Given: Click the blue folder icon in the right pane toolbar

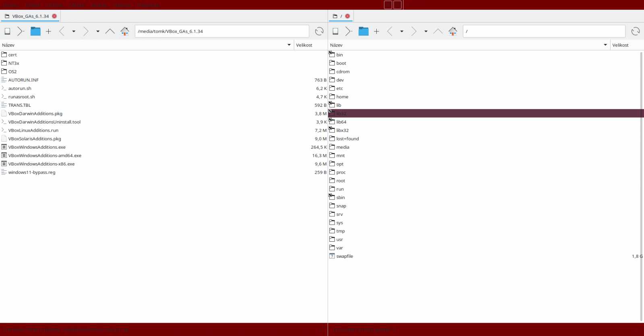Looking at the screenshot, I should pos(363,31).
